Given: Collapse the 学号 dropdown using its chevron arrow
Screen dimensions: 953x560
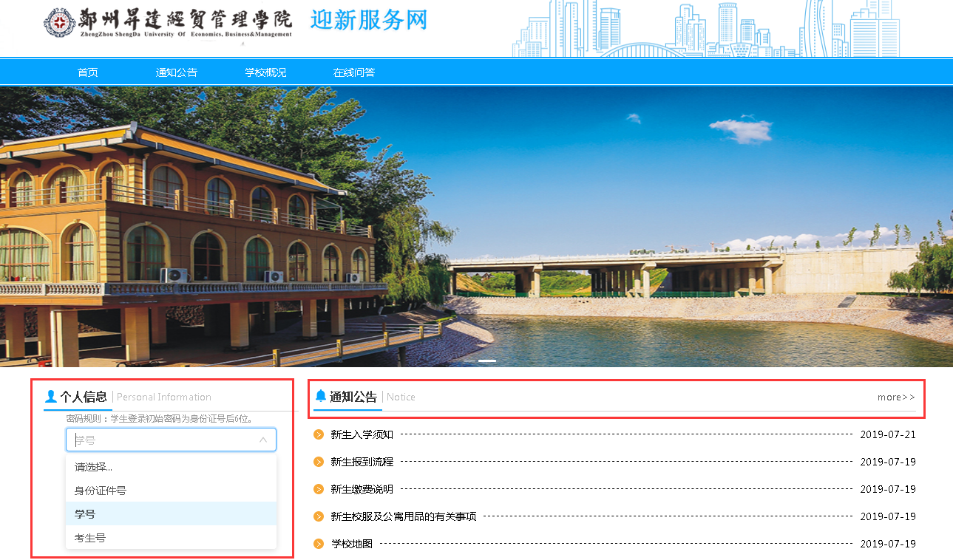Looking at the screenshot, I should (x=262, y=440).
